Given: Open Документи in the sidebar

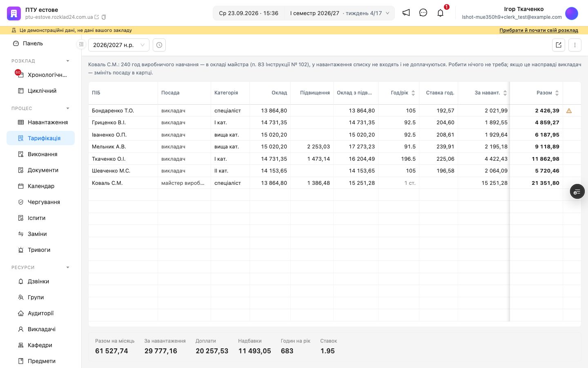Looking at the screenshot, I should click(41, 170).
